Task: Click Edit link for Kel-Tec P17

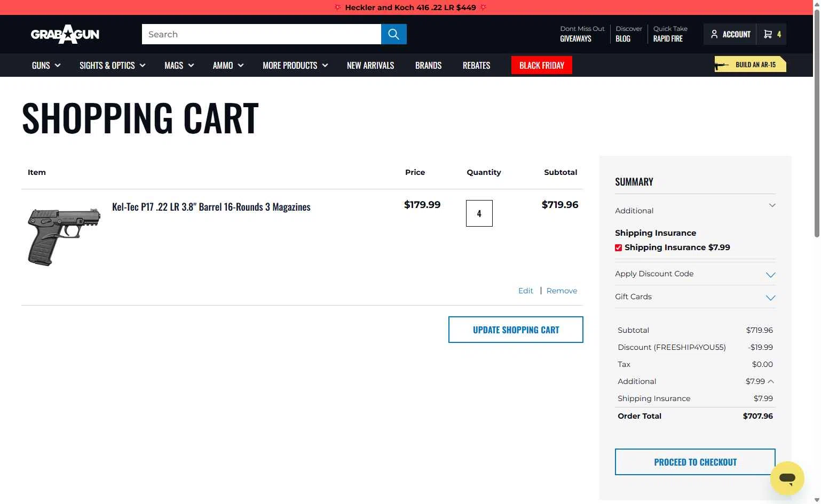Action: 525,291
